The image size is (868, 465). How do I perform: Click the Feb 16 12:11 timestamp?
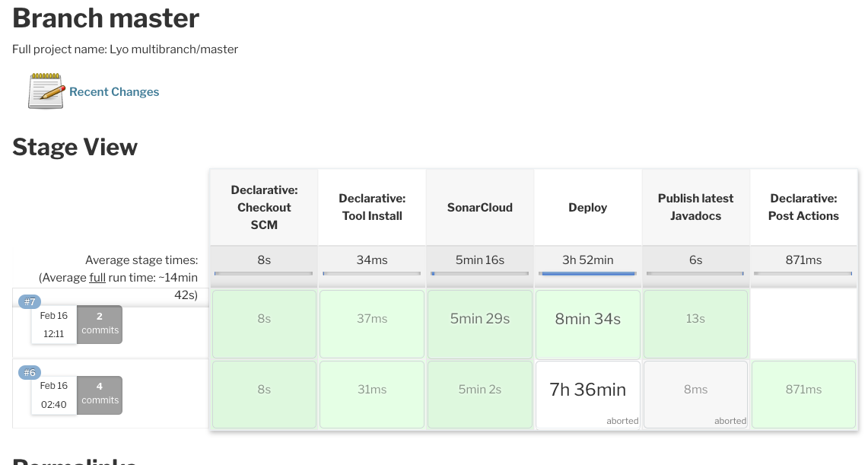click(53, 322)
